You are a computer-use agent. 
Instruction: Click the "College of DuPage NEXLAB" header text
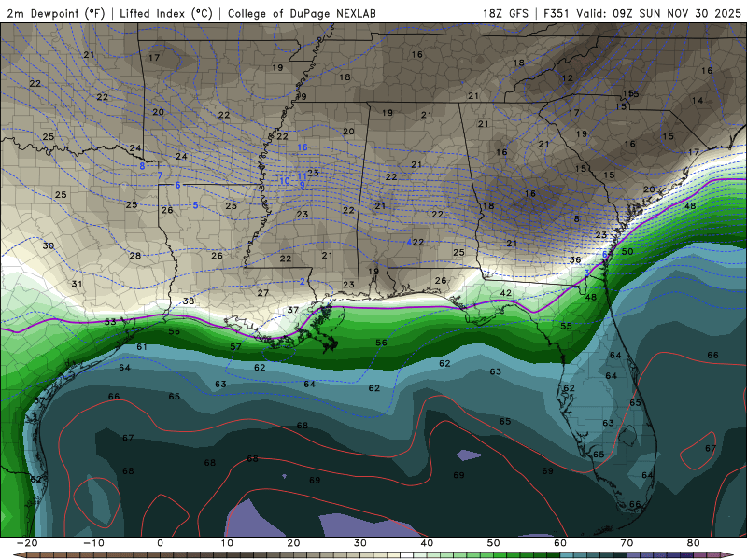[x=302, y=13]
